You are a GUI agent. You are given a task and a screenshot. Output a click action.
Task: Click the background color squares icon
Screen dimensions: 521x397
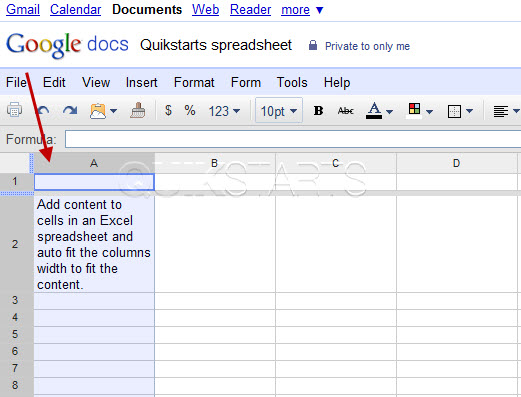tap(414, 109)
